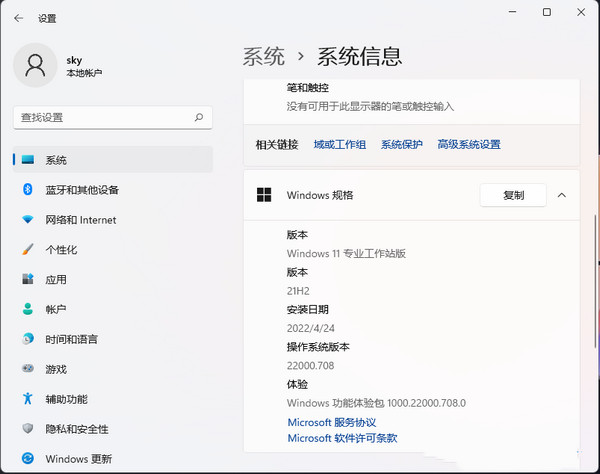
Task: Close the Settings window
Action: point(581,12)
